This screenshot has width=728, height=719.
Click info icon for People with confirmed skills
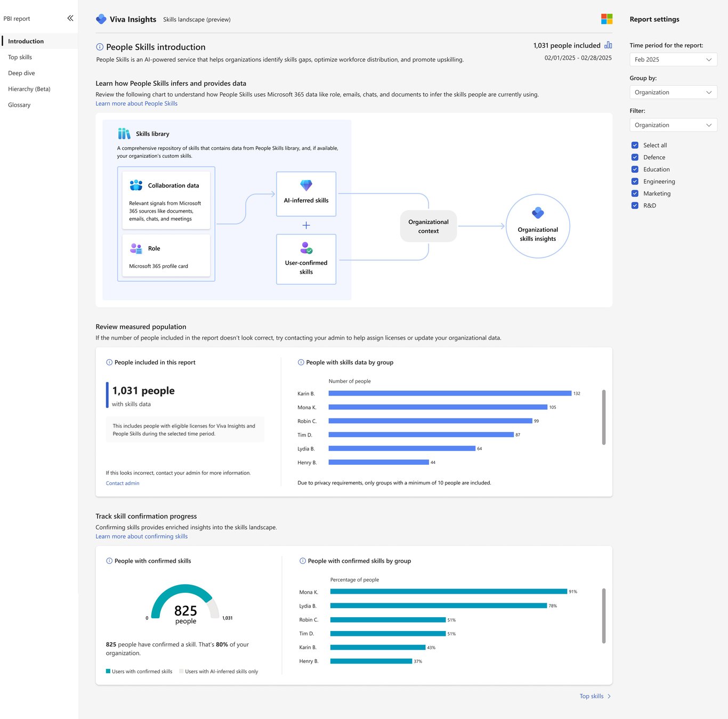(109, 561)
